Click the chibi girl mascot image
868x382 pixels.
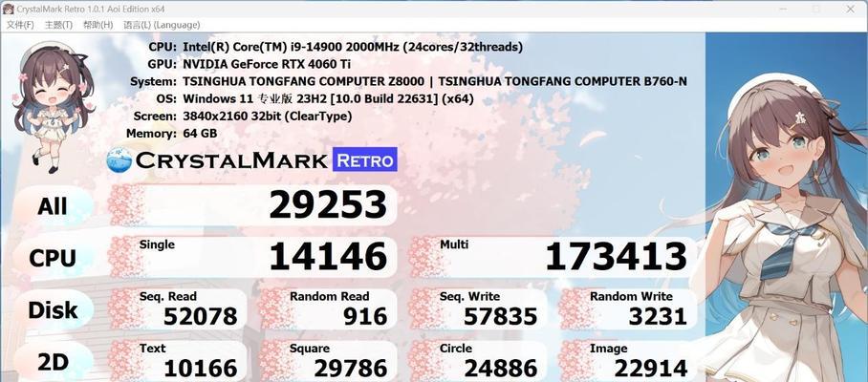click(54, 108)
